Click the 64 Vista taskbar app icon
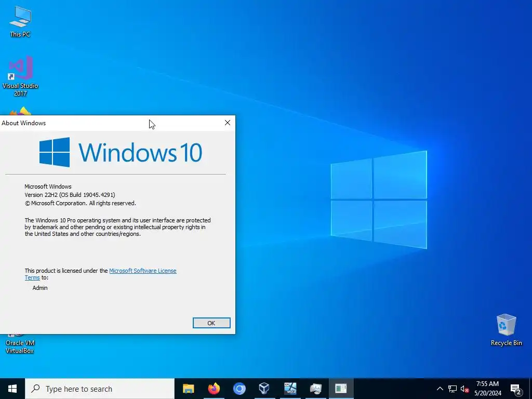 (290, 389)
